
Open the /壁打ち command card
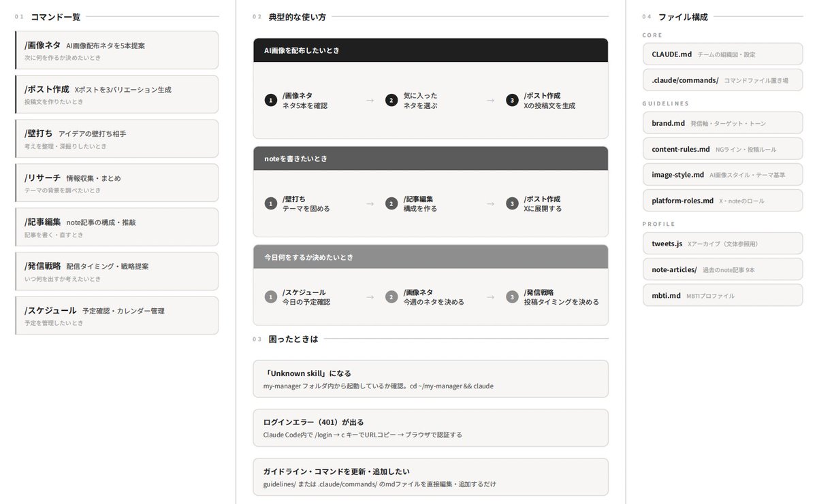[117, 138]
